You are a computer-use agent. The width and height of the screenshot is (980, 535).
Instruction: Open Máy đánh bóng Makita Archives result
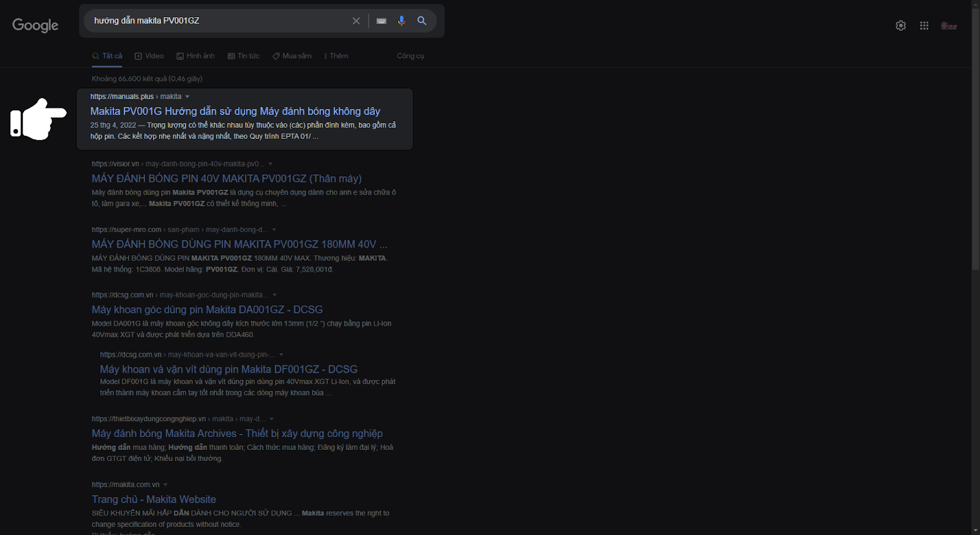point(237,433)
